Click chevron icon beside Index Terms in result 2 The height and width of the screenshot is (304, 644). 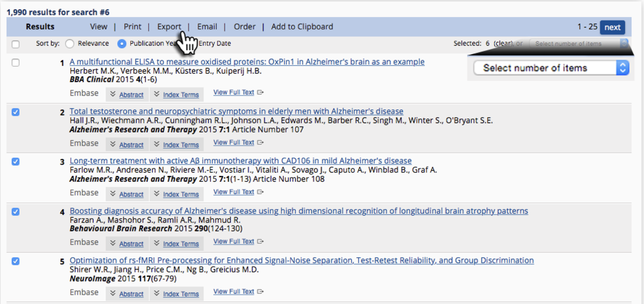tap(157, 144)
